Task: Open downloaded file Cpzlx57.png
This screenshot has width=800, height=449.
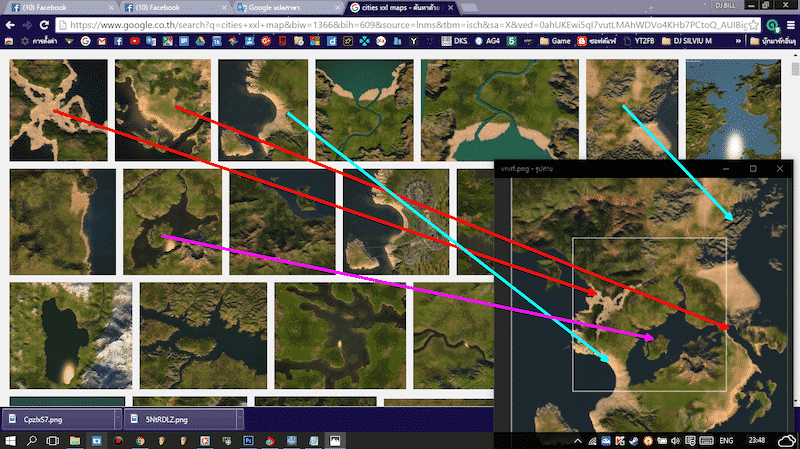Action: tap(55, 419)
